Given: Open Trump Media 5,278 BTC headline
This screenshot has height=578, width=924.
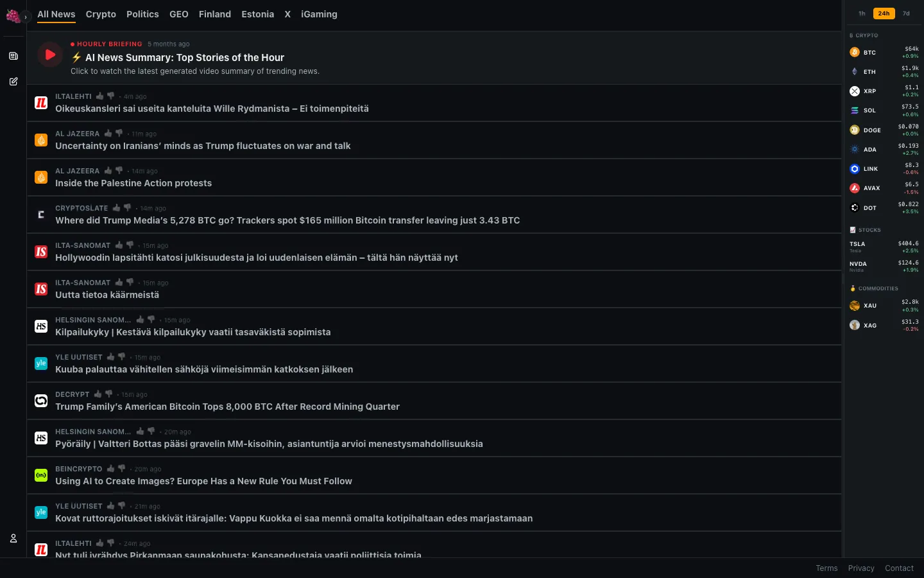Looking at the screenshot, I should [287, 220].
